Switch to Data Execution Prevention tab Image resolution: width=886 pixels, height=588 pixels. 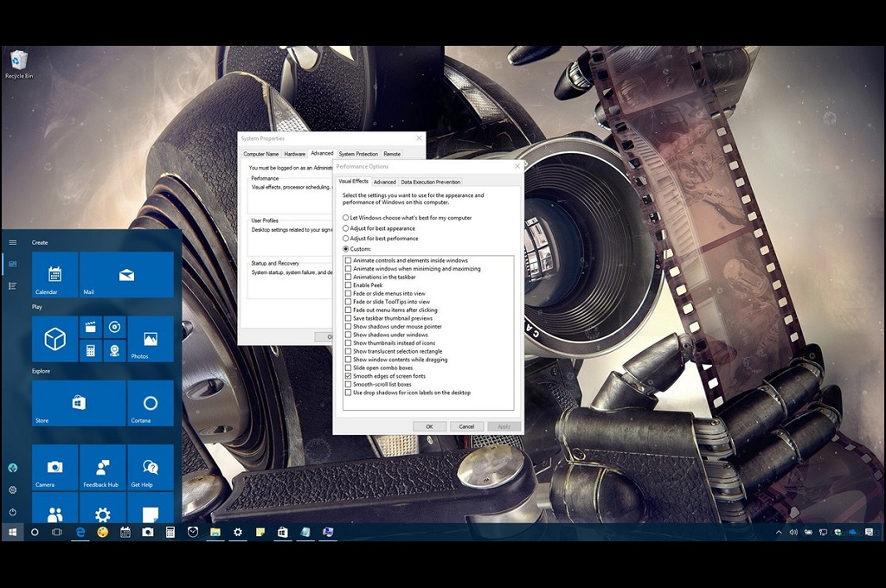tap(430, 182)
